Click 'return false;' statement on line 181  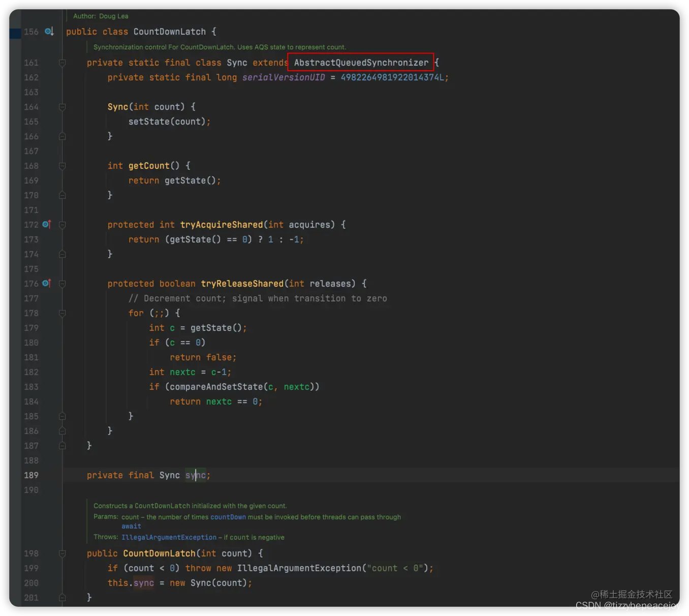(x=203, y=357)
